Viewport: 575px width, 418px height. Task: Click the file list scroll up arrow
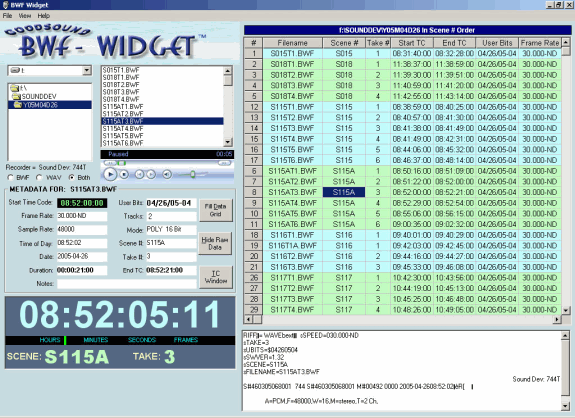coord(228,70)
